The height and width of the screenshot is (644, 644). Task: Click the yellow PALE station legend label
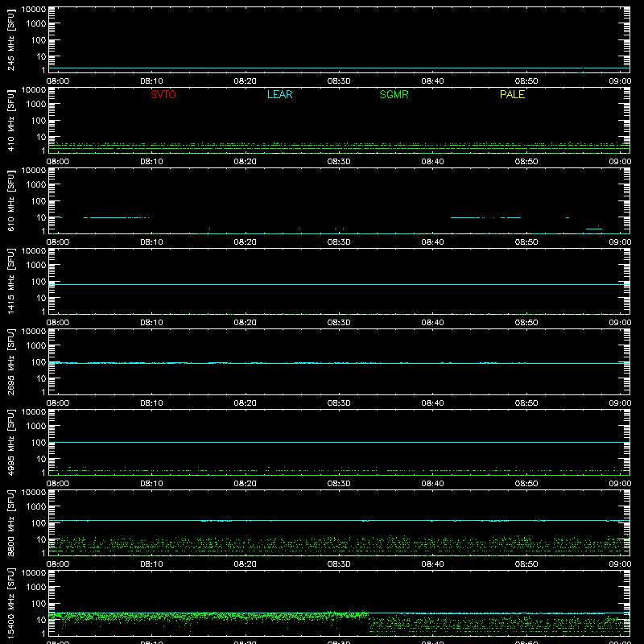pyautogui.click(x=512, y=94)
